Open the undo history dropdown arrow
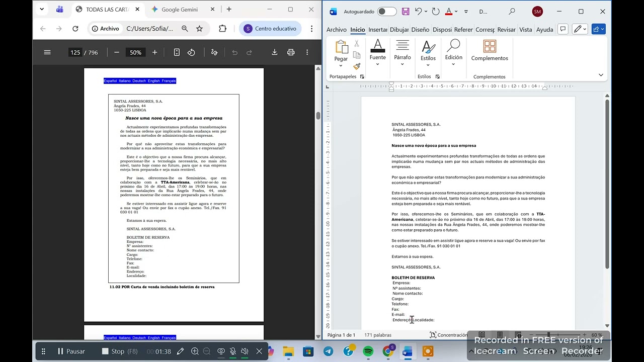This screenshot has width=644, height=362. click(426, 12)
